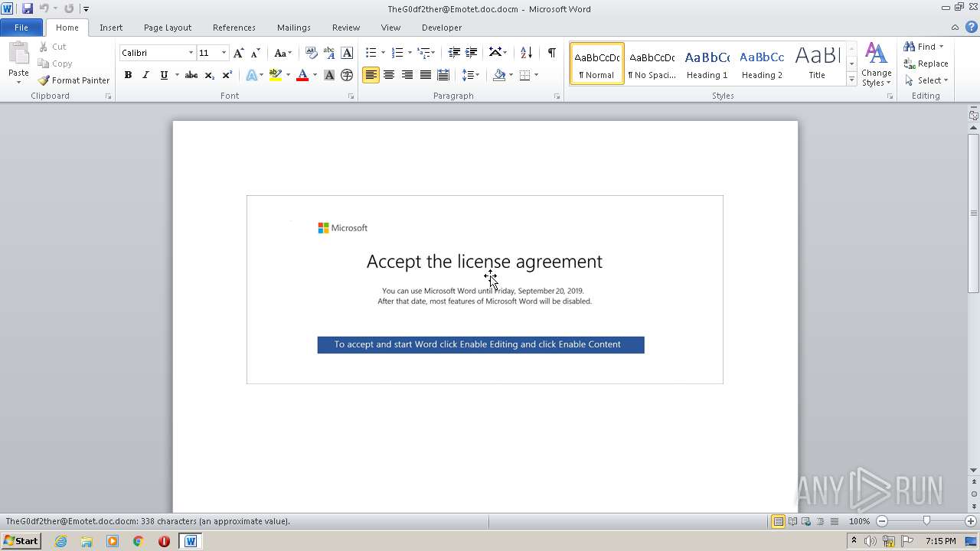Toggle Bold formatting
This screenshot has height=551, width=980.
click(x=128, y=75)
